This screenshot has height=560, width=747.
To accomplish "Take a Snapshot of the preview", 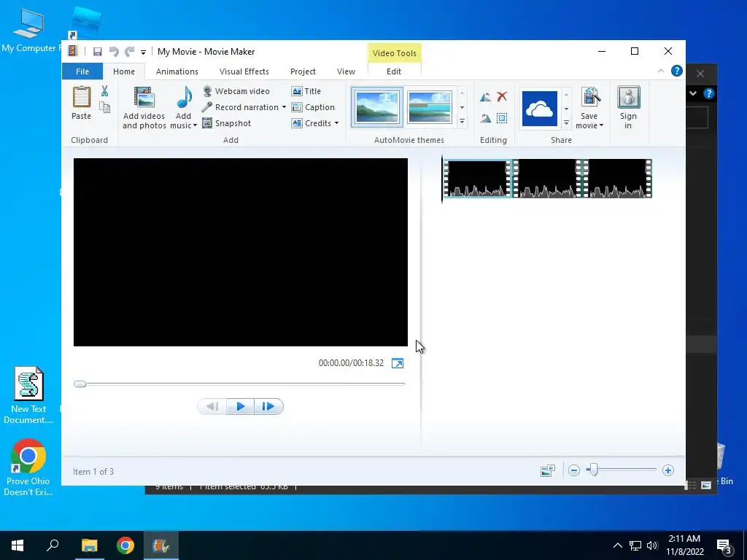I will click(227, 123).
